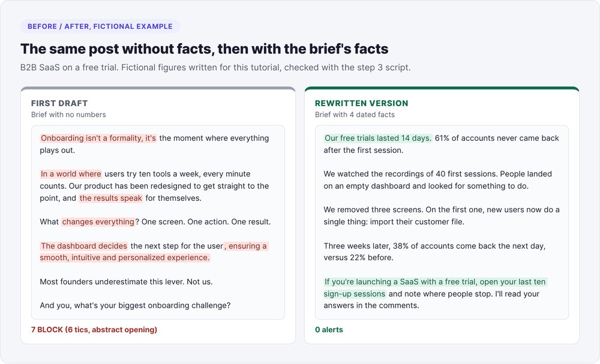
Task: Click the "FIRST DRAFT" card title
Action: pyautogui.click(x=59, y=103)
